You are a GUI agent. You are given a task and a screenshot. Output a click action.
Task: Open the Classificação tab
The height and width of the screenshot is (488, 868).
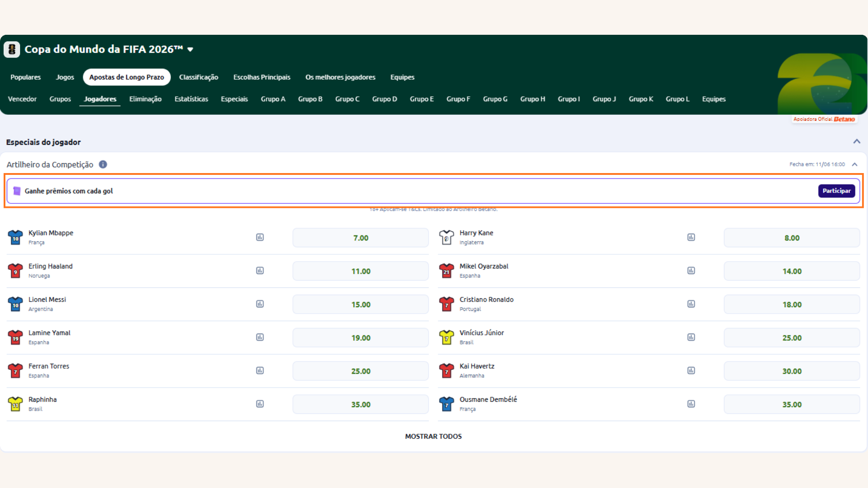click(198, 77)
